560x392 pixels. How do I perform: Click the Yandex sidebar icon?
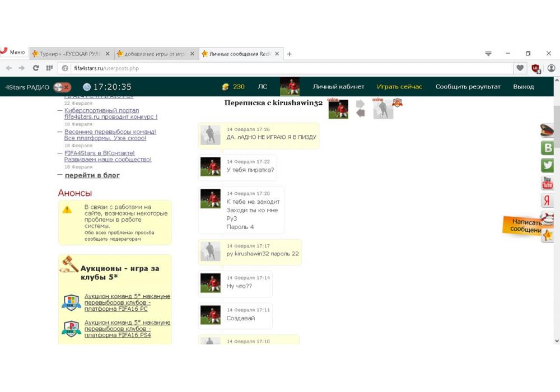click(547, 200)
